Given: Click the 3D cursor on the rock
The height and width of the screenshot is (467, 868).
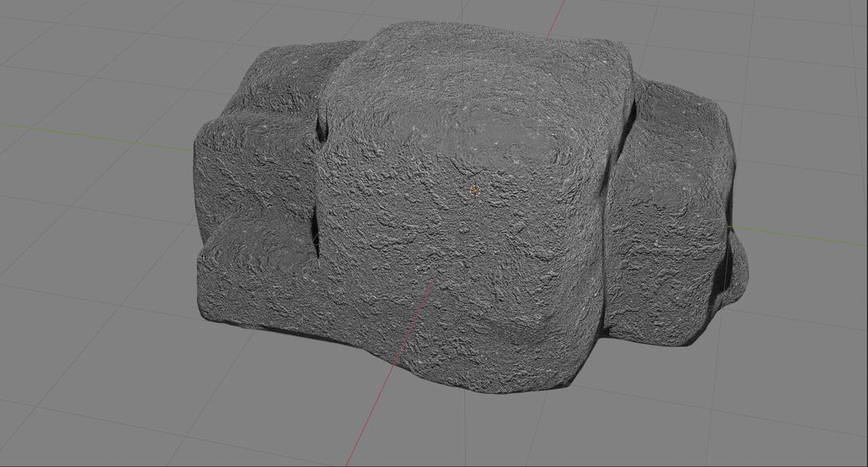Looking at the screenshot, I should pyautogui.click(x=475, y=189).
